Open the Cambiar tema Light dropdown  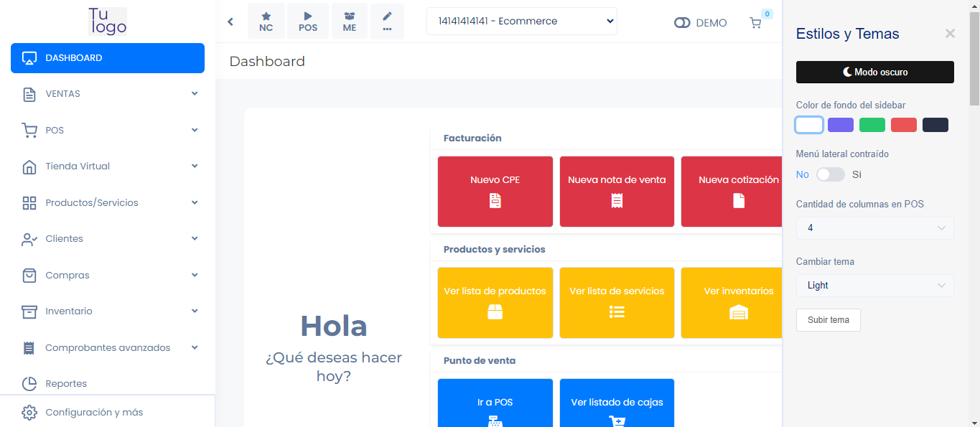pos(875,286)
